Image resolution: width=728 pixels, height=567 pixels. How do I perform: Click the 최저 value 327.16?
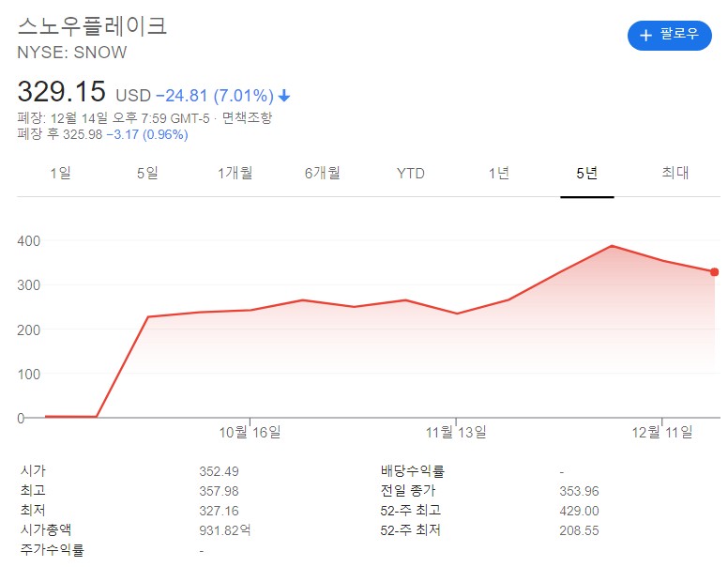(220, 511)
